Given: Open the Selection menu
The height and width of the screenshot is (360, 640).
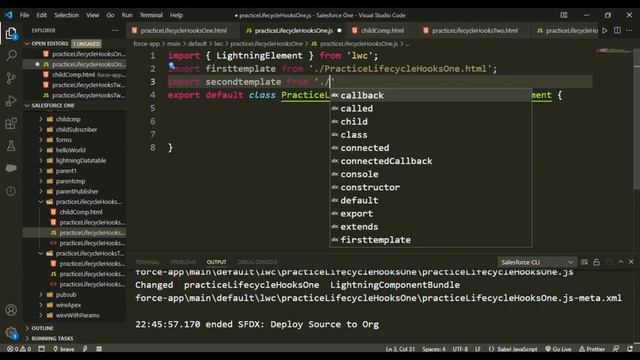Looking at the screenshot, I should coord(66,15).
